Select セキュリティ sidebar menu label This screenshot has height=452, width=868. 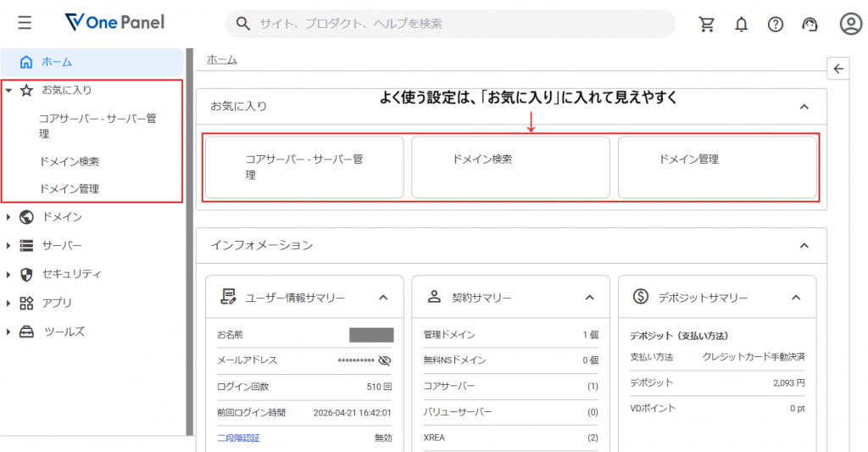click(x=71, y=274)
